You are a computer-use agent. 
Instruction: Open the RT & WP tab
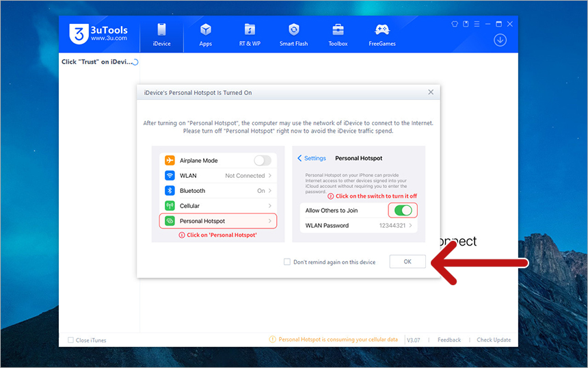250,34
